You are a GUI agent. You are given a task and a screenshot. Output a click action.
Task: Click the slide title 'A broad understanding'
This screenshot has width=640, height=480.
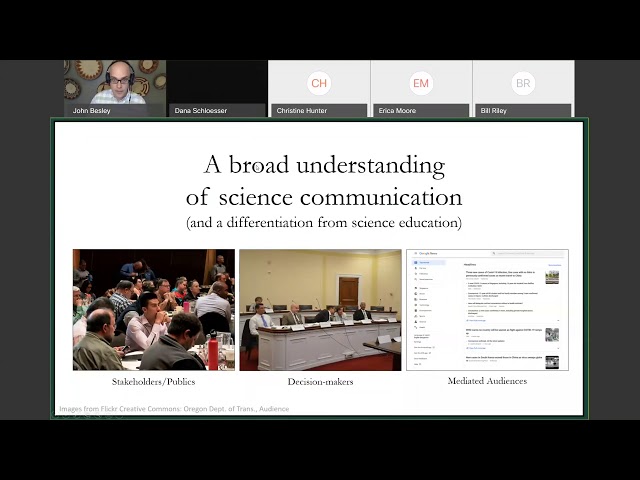[324, 166]
